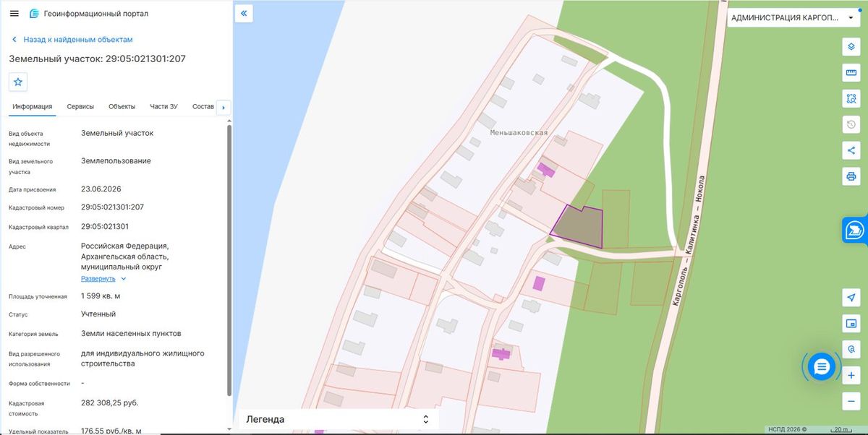This screenshot has height=435, width=868.
Task: Open the АДМИНИСТРАЦИЯ КАРГОП... dropdown
Action: [x=793, y=17]
